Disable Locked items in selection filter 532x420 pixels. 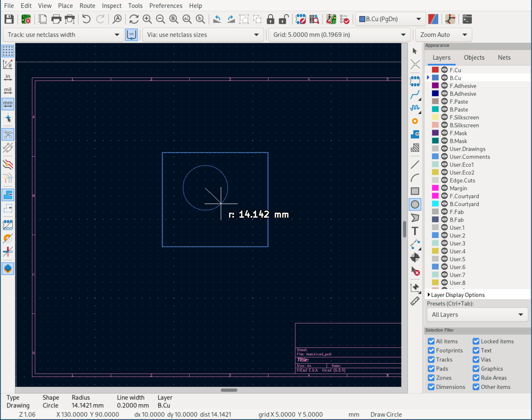coord(476,341)
